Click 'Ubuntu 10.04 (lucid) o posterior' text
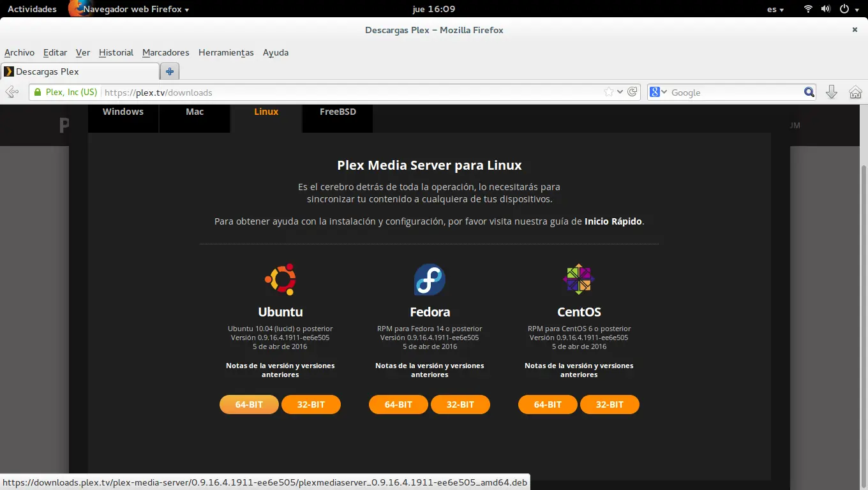The image size is (868, 490). 280,329
